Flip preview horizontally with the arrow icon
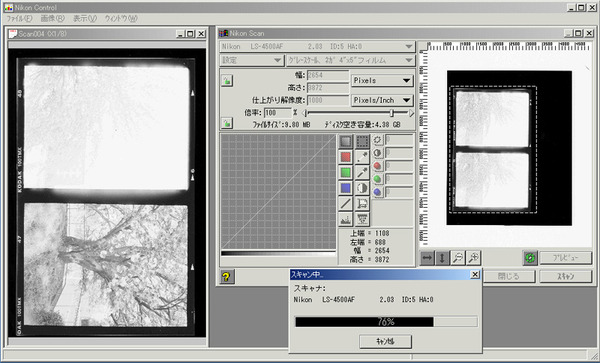600x363 pixels. (x=427, y=258)
